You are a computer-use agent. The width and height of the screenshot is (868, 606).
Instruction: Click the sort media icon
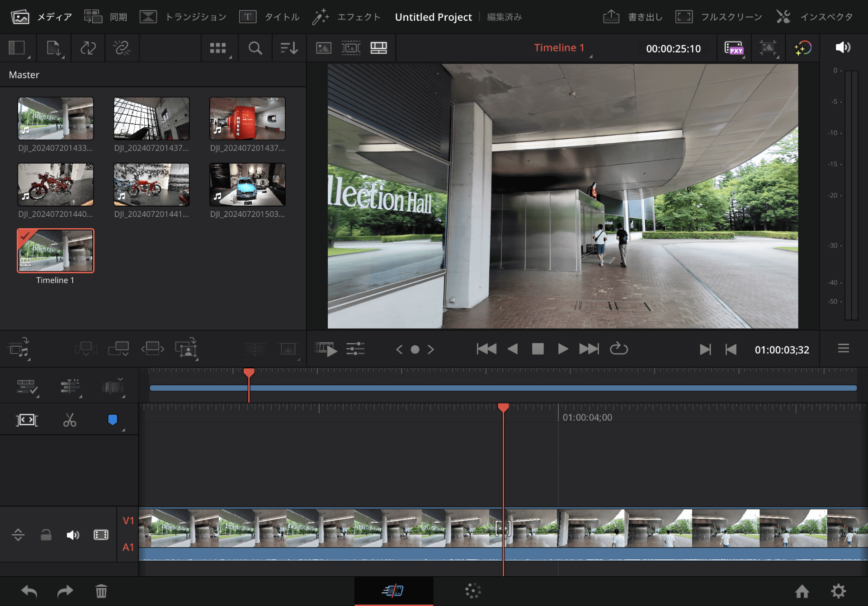pos(288,48)
